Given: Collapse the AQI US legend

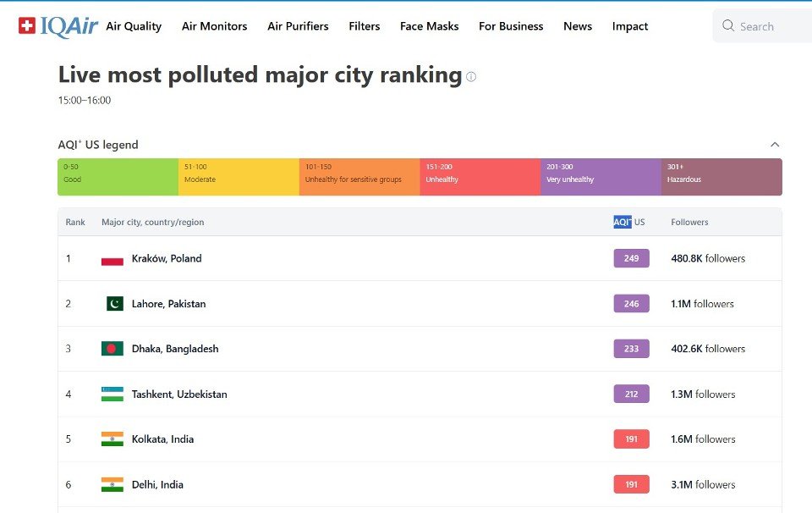Looking at the screenshot, I should [775, 145].
